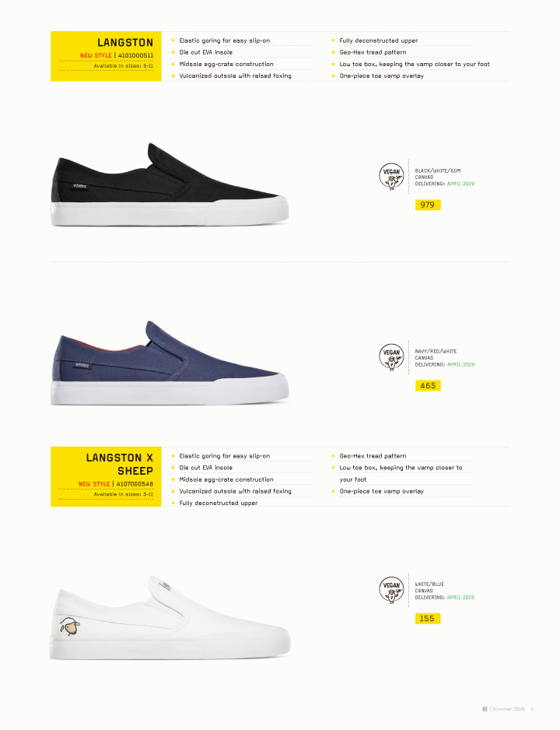Image resolution: width=560 pixels, height=730 pixels.
Task: Click the Geo-Hex tread pattern bullet in the top list
Action: coord(373,52)
